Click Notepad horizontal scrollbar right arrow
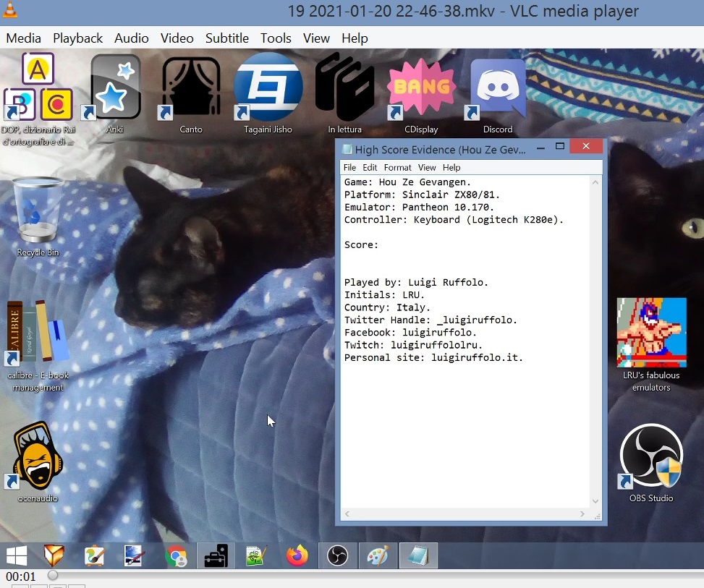Screen dimensions: 704x588 pos(582,514)
